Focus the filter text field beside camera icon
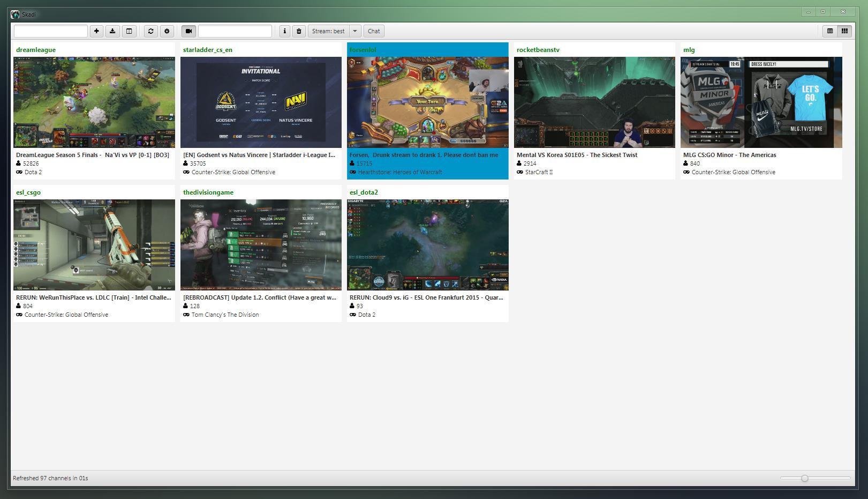The width and height of the screenshot is (868, 499). (x=235, y=31)
